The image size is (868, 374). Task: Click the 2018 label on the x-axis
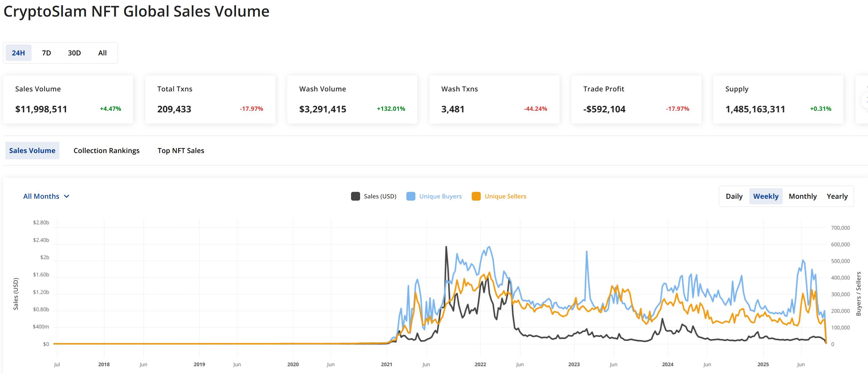[x=104, y=364]
